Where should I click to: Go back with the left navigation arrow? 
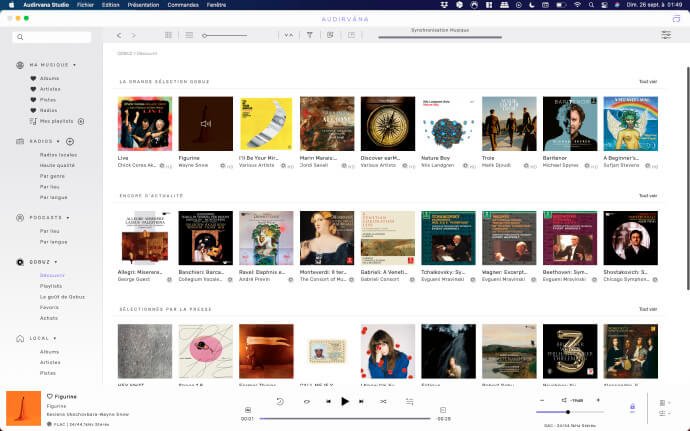[119, 35]
